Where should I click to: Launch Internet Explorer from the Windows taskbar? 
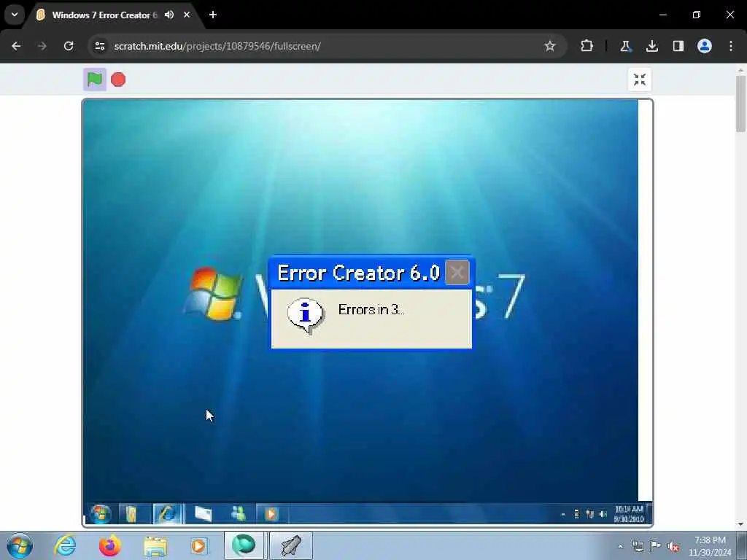[x=65, y=545]
